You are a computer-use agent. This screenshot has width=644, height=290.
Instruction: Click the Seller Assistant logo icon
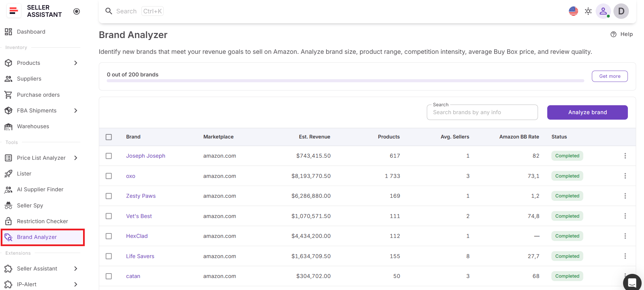[14, 11]
